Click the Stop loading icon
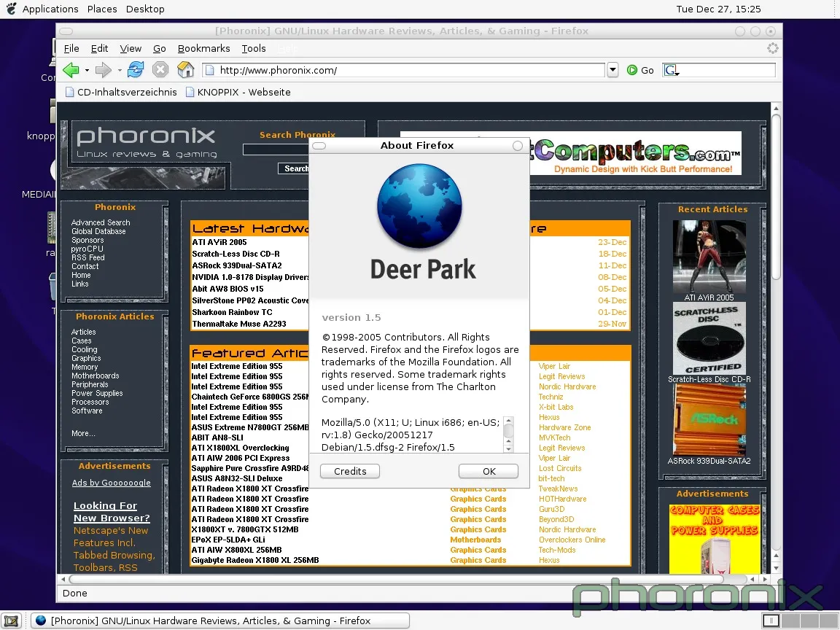The image size is (840, 630). click(x=160, y=70)
